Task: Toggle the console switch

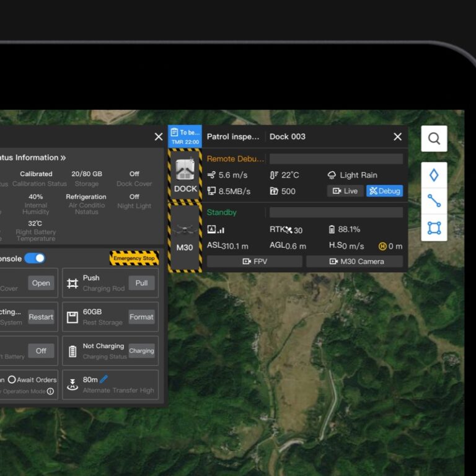Action: (35, 258)
